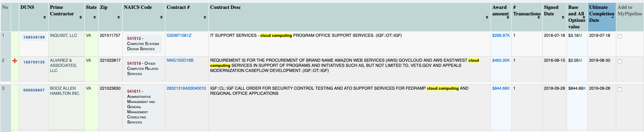Open contract GS06F1061Z link
Screen dimensions: 644x132
179,35
